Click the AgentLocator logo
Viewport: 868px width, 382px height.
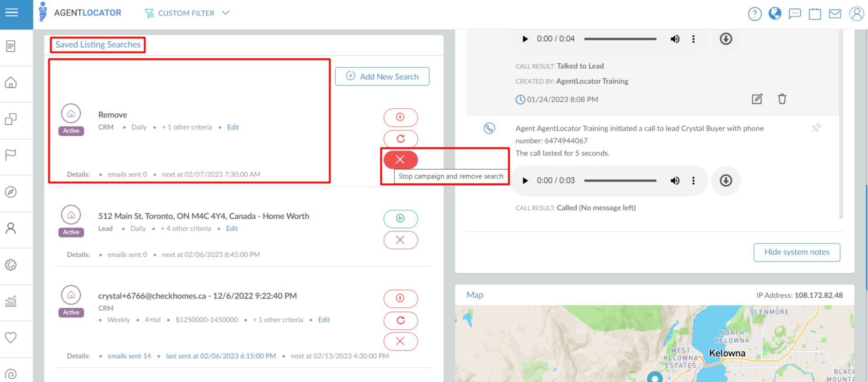tap(80, 12)
